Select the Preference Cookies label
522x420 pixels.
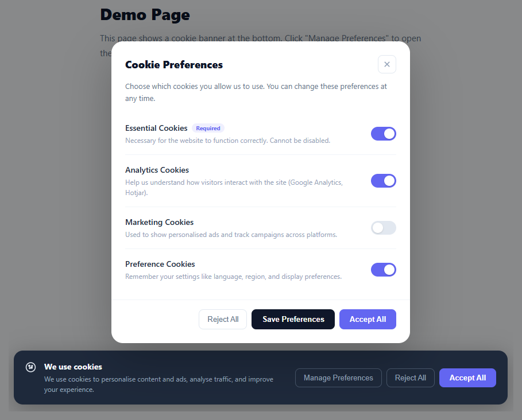point(160,264)
